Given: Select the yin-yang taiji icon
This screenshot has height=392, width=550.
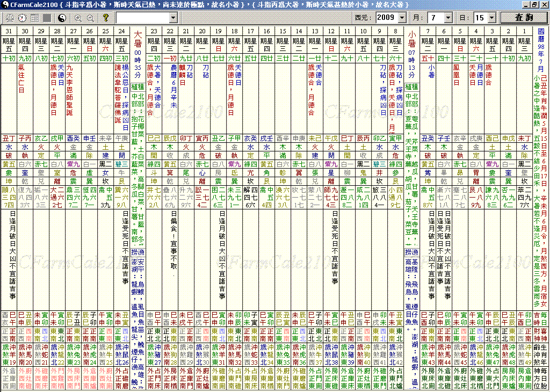Looking at the screenshot, I should [x=62, y=19].
